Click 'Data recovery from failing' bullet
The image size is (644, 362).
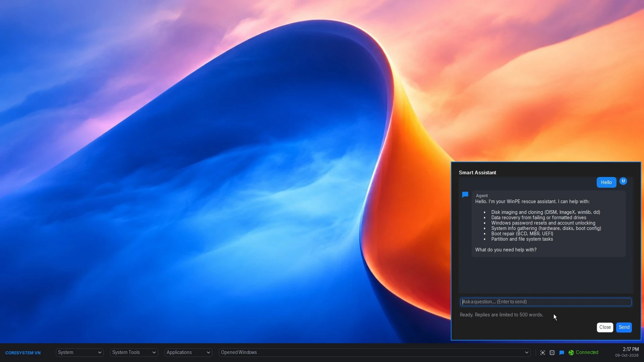pos(539,218)
